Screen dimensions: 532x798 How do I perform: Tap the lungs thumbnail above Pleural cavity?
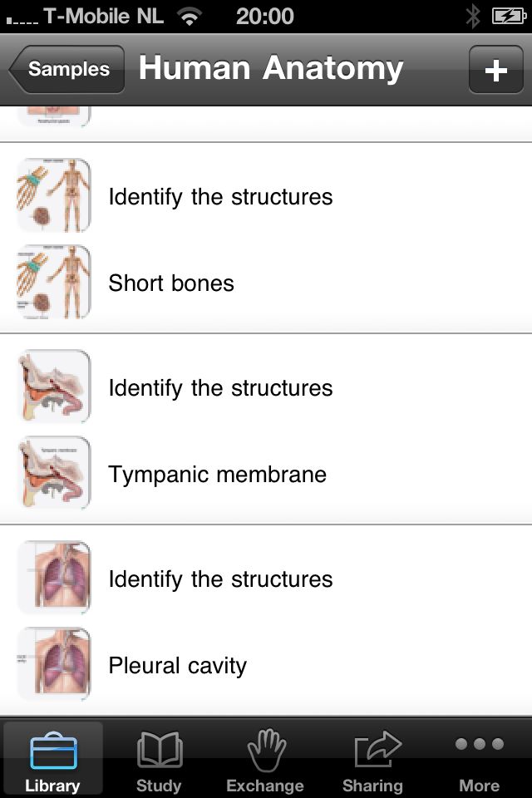point(54,579)
